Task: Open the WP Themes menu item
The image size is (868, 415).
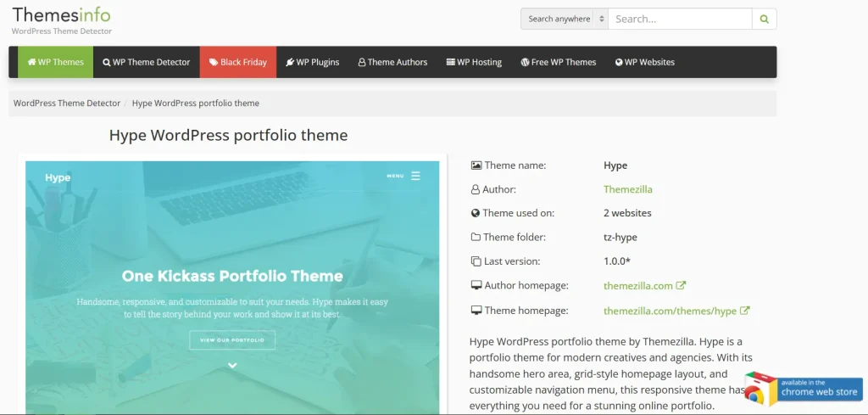Action: (55, 62)
